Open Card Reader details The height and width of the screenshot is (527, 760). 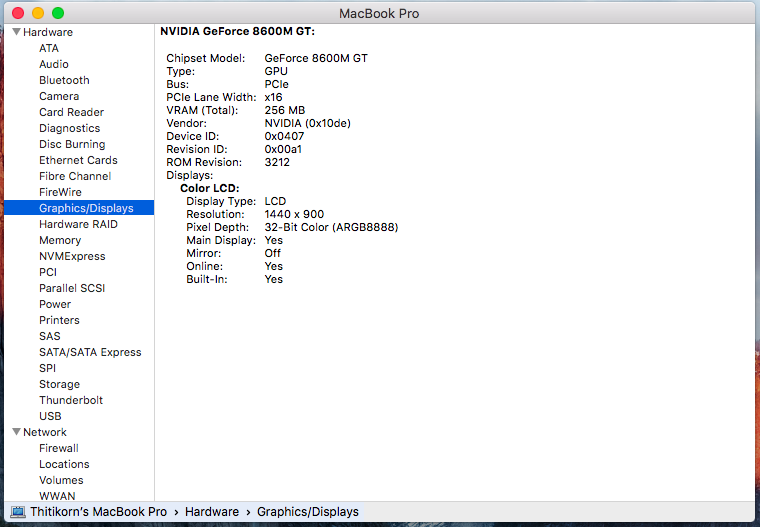[72, 112]
